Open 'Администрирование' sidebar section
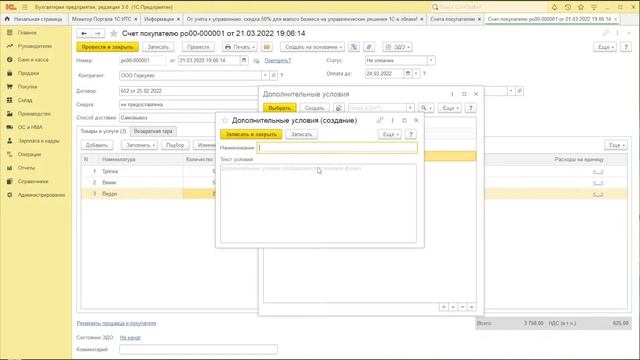Viewport: 640px width, 360px height. click(41, 195)
